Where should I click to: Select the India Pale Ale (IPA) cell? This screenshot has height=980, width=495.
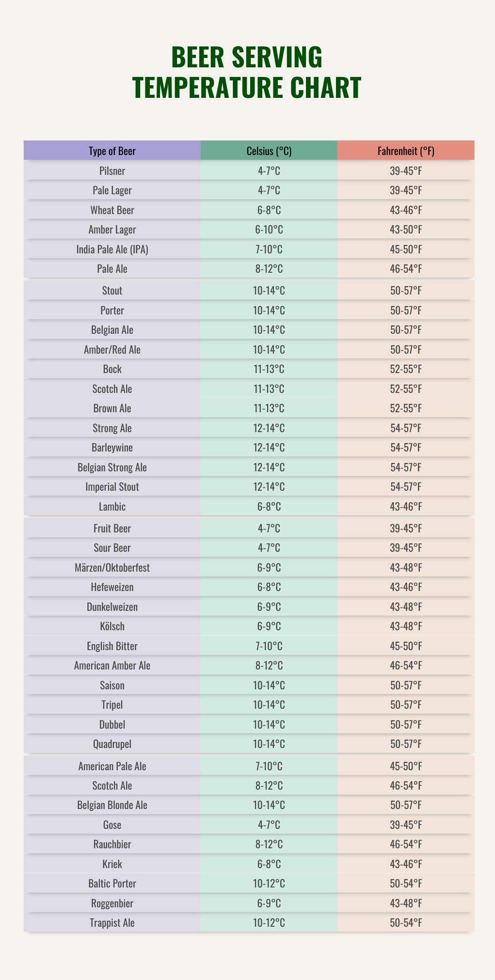pos(112,249)
